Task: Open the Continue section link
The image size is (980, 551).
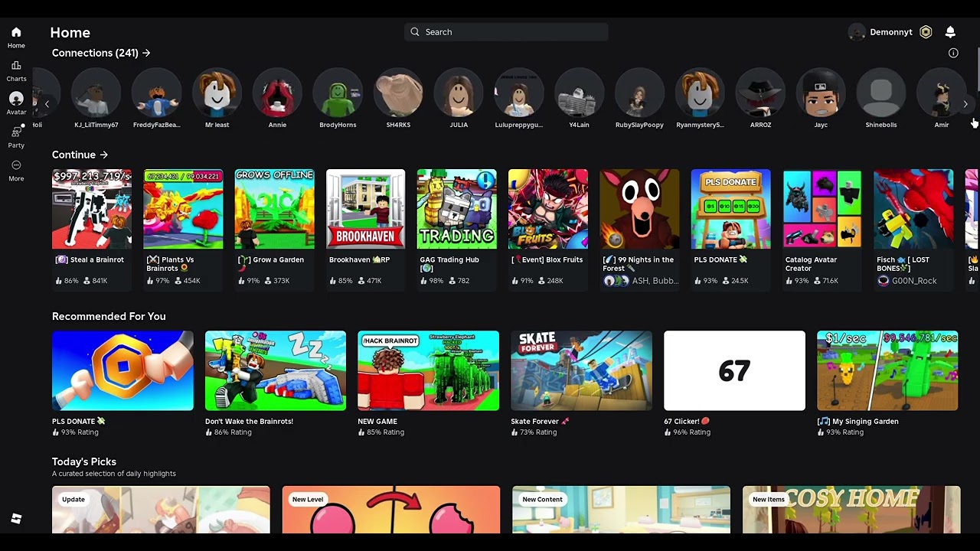Action: pyautogui.click(x=80, y=155)
